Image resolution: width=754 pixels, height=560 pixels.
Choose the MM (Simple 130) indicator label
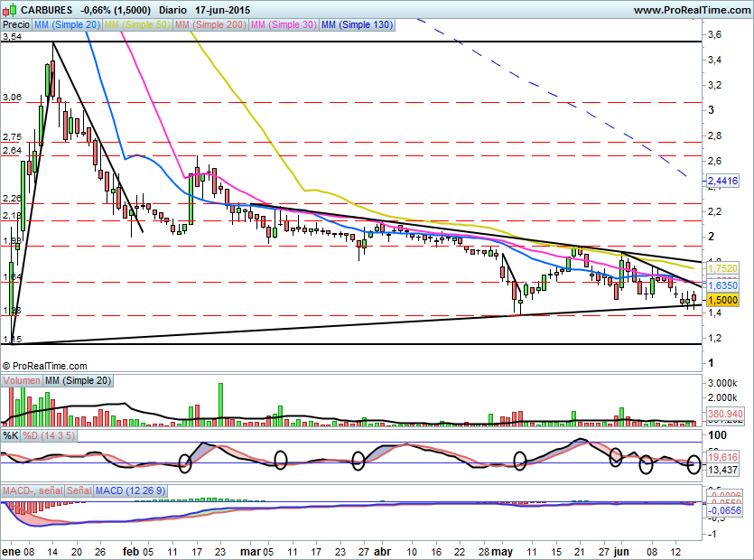[x=357, y=25]
